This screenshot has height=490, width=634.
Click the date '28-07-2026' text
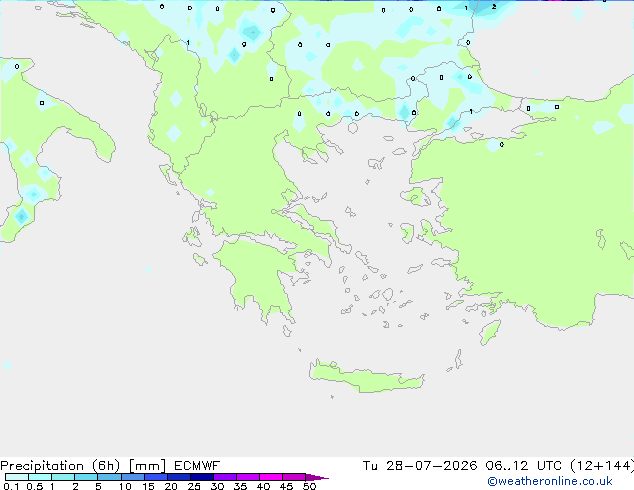coord(431,466)
